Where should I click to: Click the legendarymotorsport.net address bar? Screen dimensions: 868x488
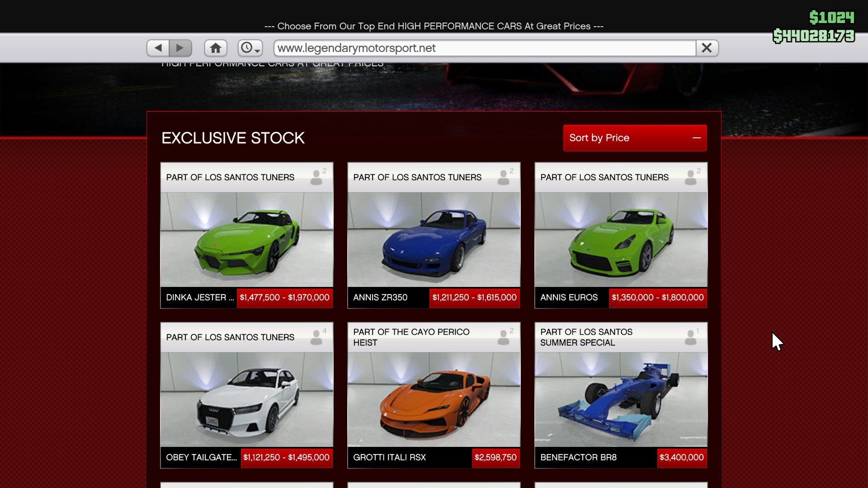point(484,48)
